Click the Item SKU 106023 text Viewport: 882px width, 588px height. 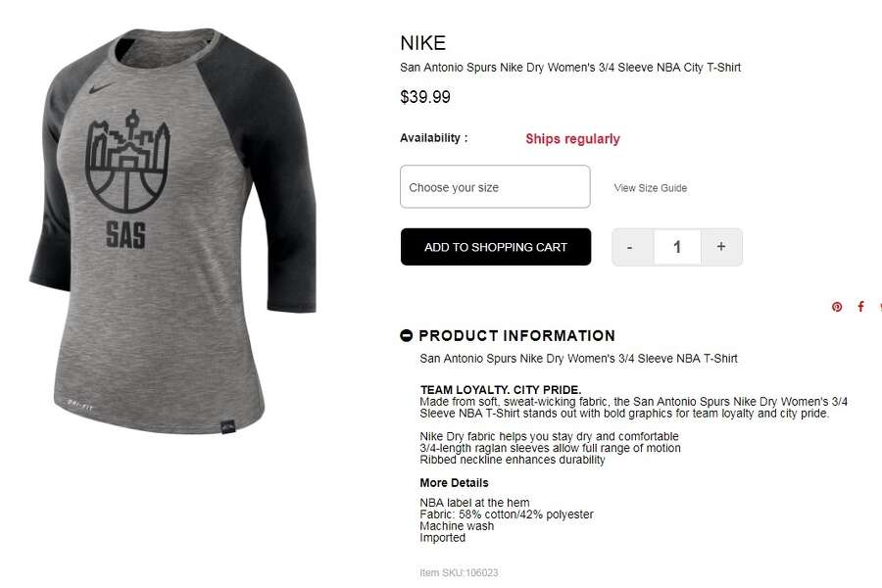pyautogui.click(x=459, y=572)
